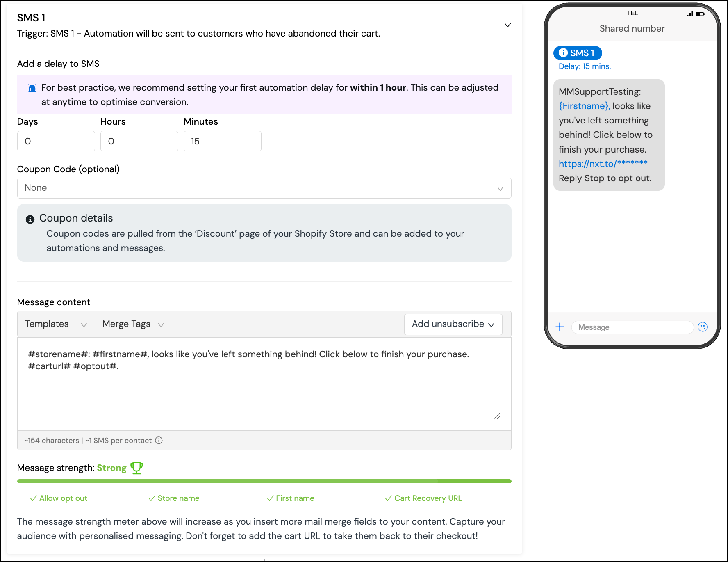Click the nxt.to link in the SMS preview
728x562 pixels.
[603, 164]
